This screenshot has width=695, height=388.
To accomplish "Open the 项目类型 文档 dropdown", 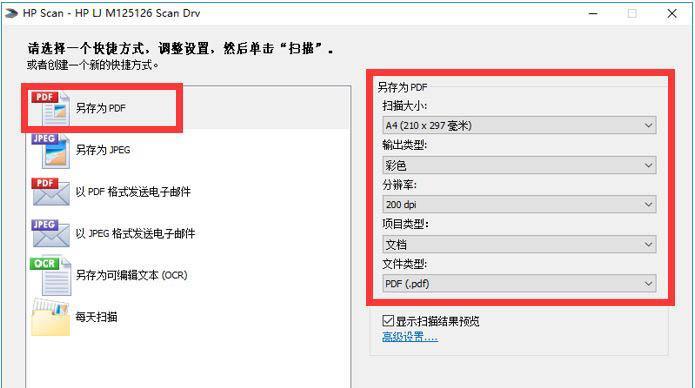I will pyautogui.click(x=519, y=244).
